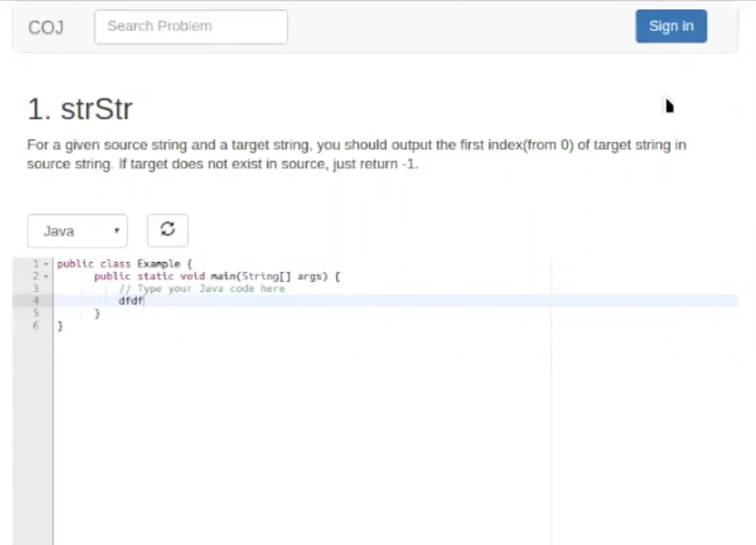756x545 pixels.
Task: Open the COJ home link
Action: [x=46, y=28]
